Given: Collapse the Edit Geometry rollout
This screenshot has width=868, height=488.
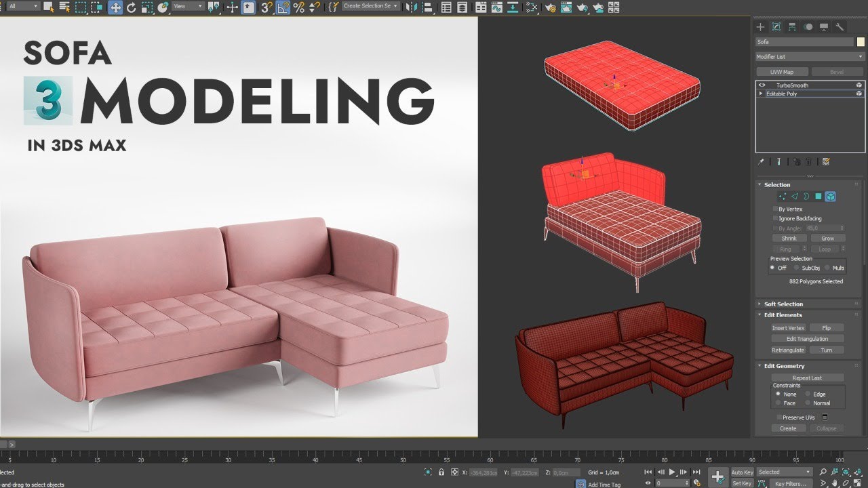Looking at the screenshot, I should tap(759, 366).
